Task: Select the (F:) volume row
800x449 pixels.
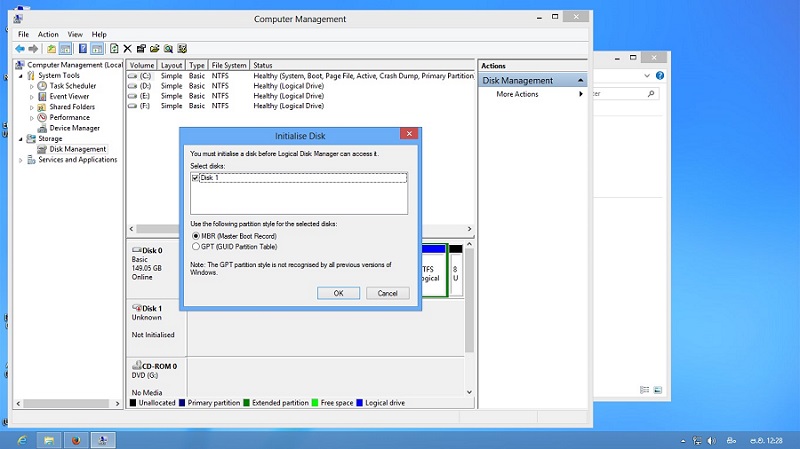Action: click(301, 106)
